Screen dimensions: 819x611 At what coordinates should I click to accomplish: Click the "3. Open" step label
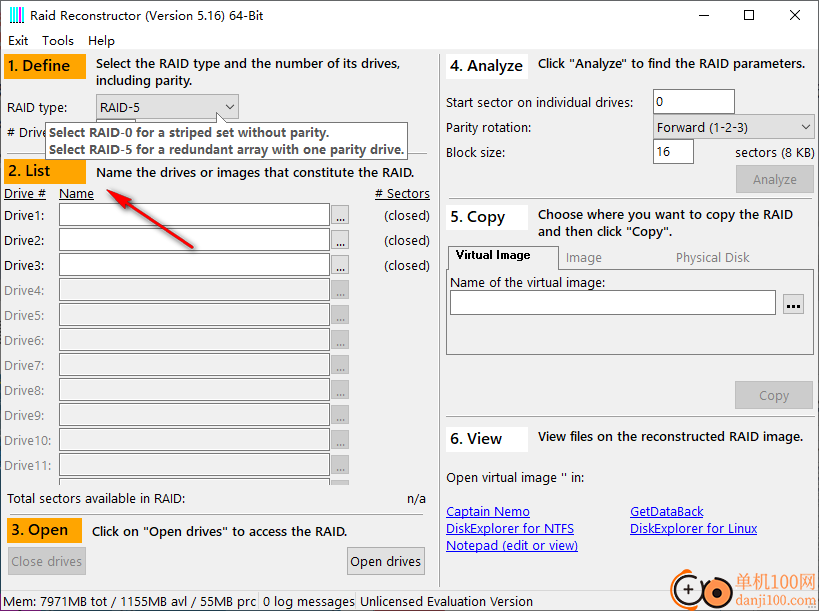(45, 531)
